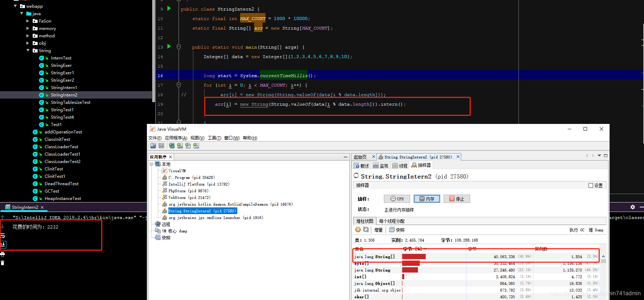The width and height of the screenshot is (644, 300).
Task: Select 快照 node in applications tree
Action: (166, 238)
